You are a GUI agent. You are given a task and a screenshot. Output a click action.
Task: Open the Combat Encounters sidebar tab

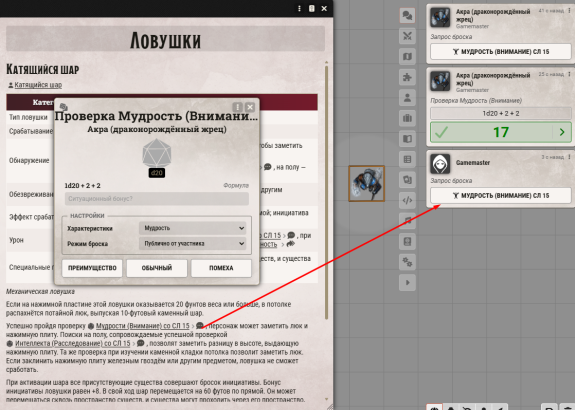tap(407, 36)
